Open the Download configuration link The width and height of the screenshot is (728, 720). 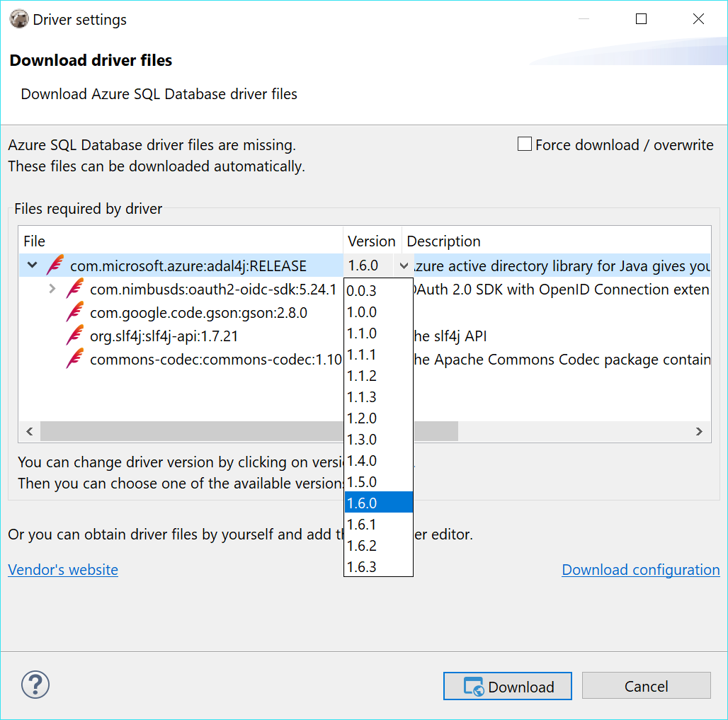click(x=640, y=569)
